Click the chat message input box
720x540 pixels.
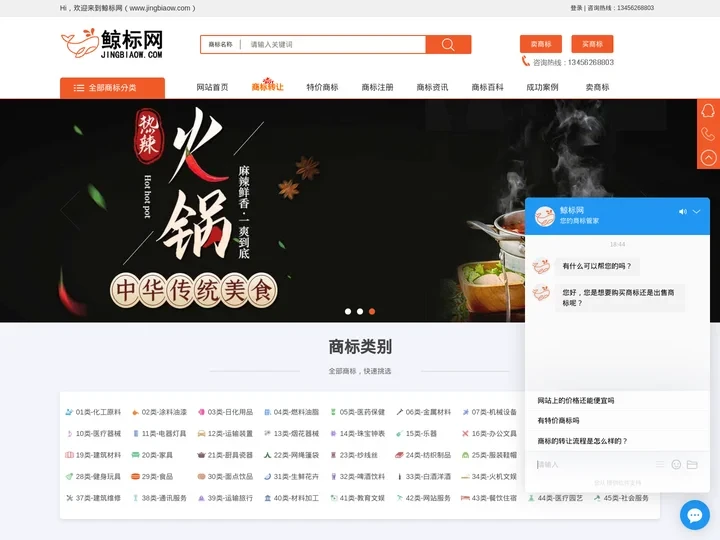593,465
